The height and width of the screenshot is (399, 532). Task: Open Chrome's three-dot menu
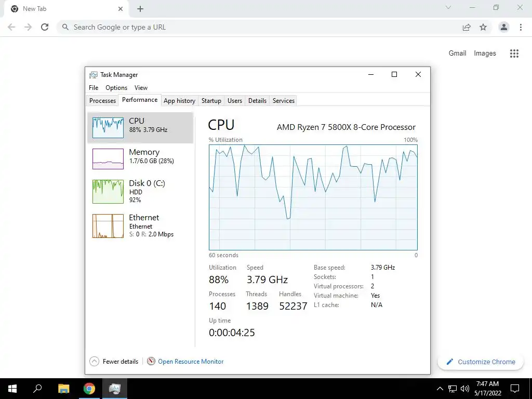coord(521,27)
